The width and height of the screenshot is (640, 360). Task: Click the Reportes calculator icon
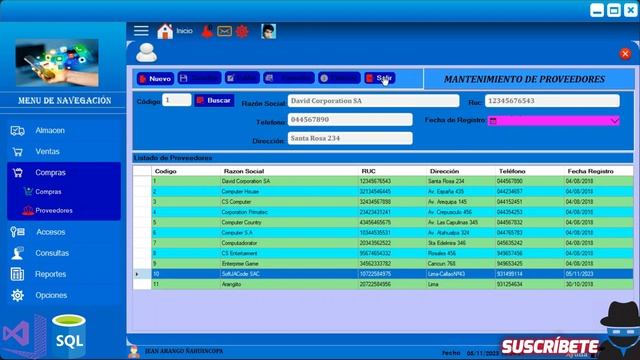pos(17,274)
